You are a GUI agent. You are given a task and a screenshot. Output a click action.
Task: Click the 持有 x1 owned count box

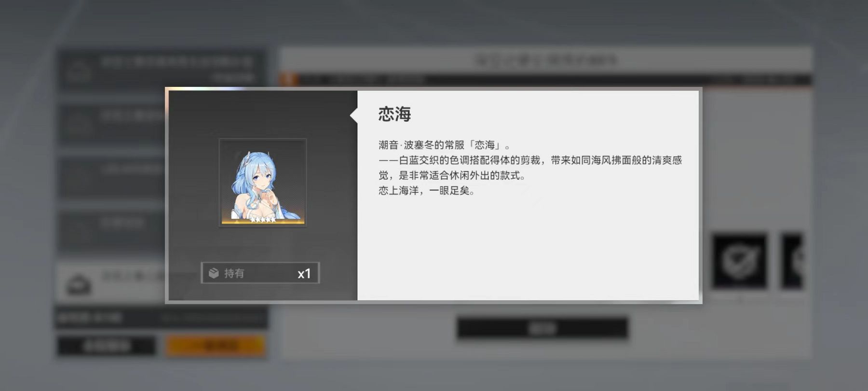point(260,273)
